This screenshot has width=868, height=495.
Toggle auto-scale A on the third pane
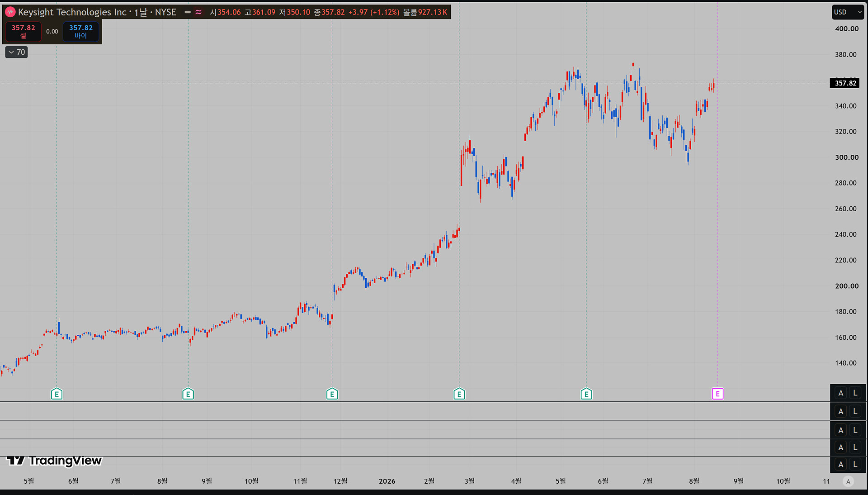point(840,430)
